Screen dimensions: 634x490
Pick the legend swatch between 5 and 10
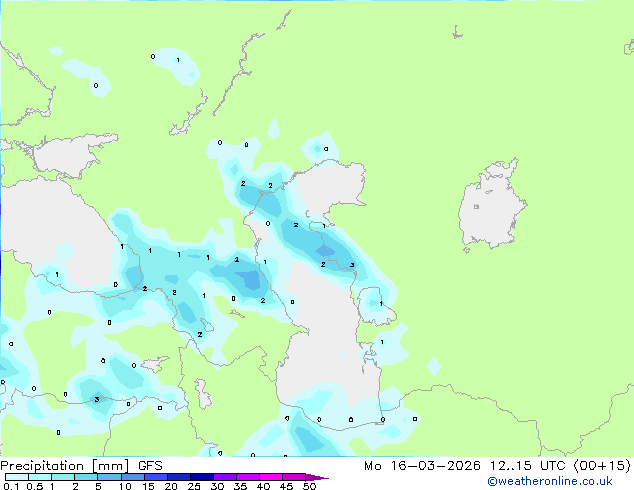(110, 477)
